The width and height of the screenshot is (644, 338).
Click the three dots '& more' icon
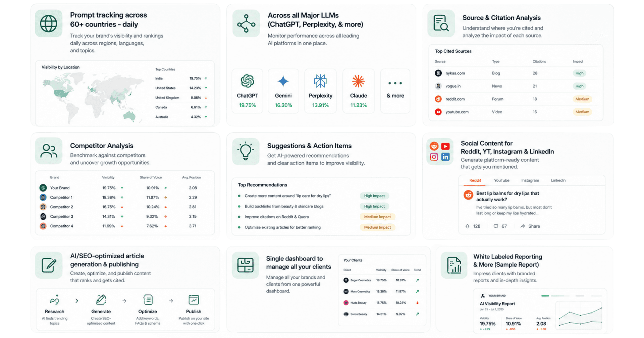click(x=395, y=83)
